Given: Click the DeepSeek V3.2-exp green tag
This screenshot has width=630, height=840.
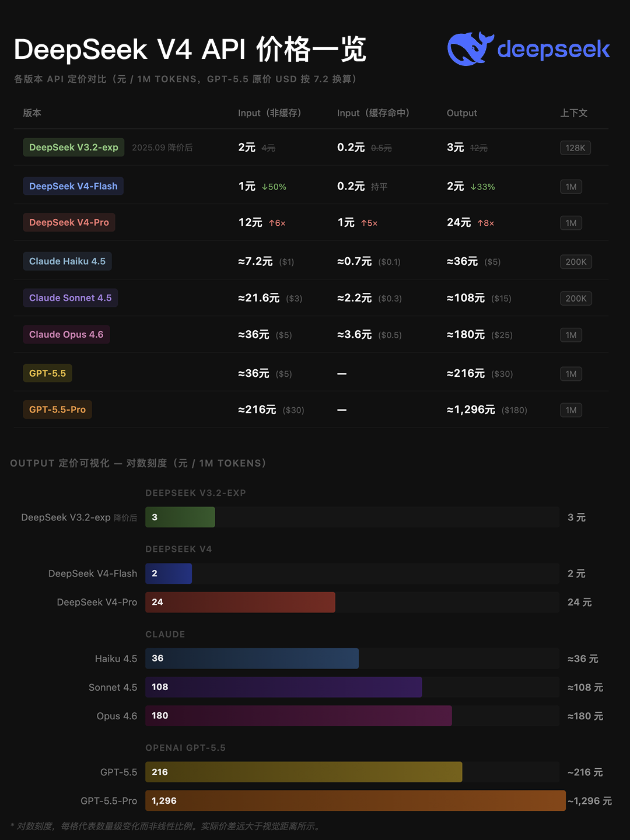Looking at the screenshot, I should pyautogui.click(x=73, y=148).
